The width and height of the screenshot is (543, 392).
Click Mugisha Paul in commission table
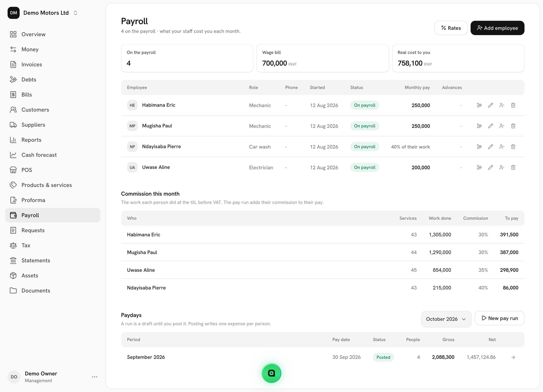click(x=142, y=252)
